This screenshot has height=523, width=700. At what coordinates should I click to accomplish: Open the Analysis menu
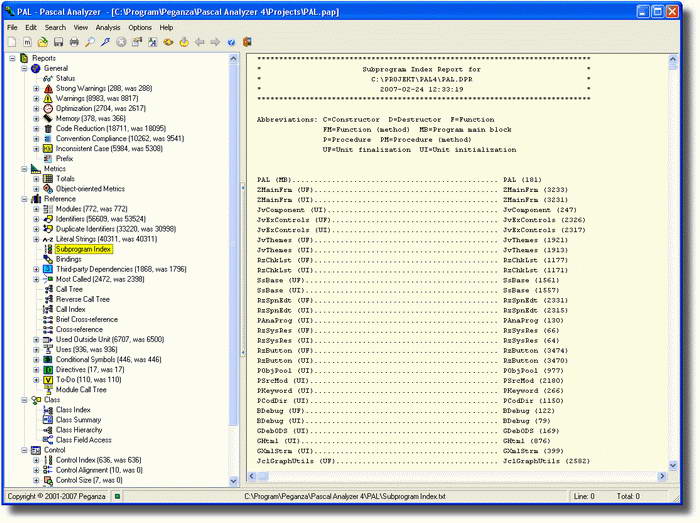tap(108, 27)
